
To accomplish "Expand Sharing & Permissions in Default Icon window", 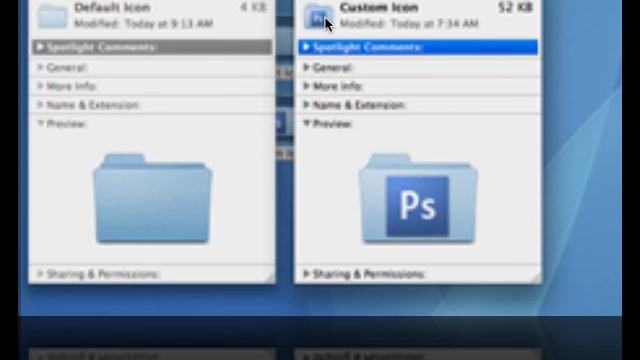I will [40, 274].
